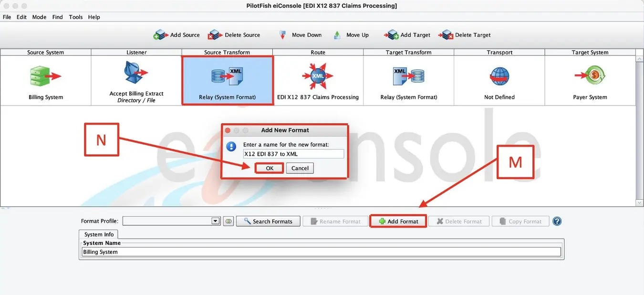The height and width of the screenshot is (295, 644).
Task: Click Cancel in Add New Format dialog
Action: tap(300, 168)
